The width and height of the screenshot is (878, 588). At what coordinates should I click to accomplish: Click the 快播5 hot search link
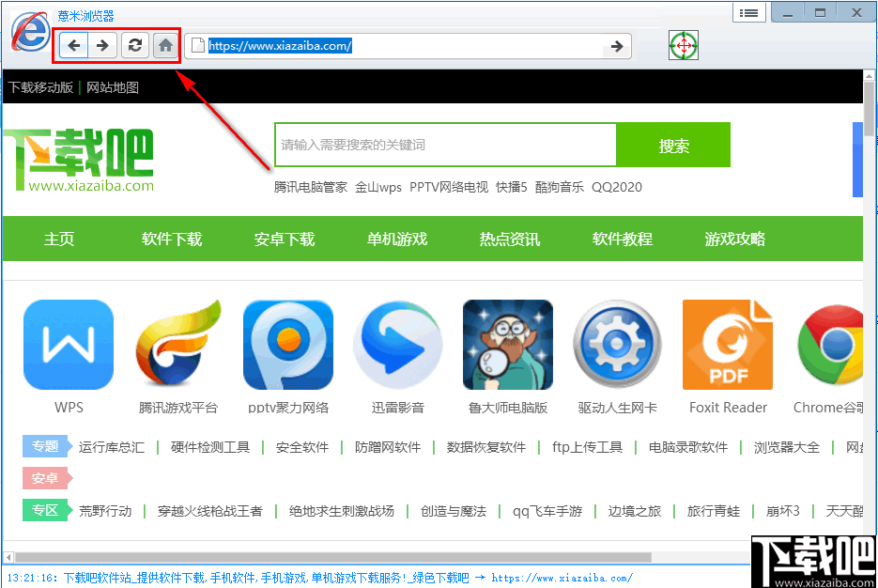click(511, 187)
